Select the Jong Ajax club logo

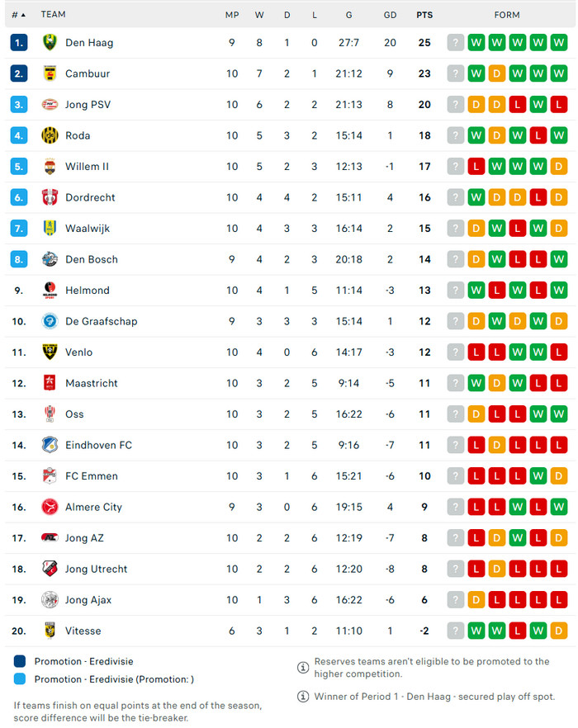coord(50,600)
